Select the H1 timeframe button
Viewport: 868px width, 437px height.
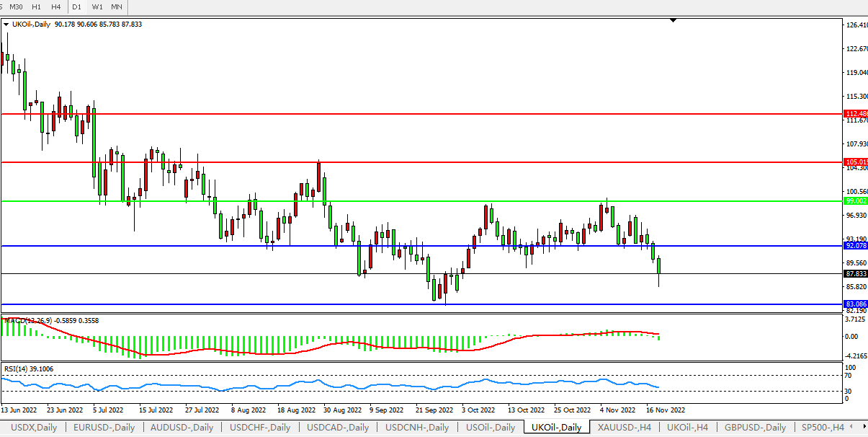pos(36,6)
